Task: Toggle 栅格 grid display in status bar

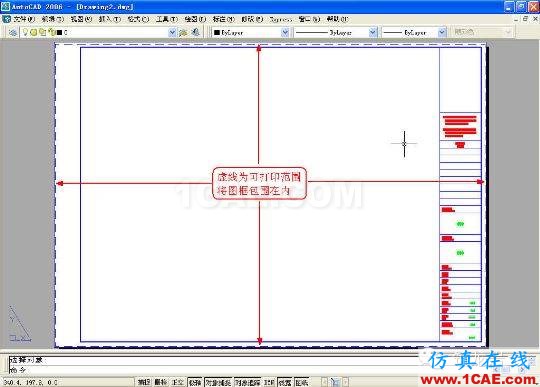Action: coord(161,382)
